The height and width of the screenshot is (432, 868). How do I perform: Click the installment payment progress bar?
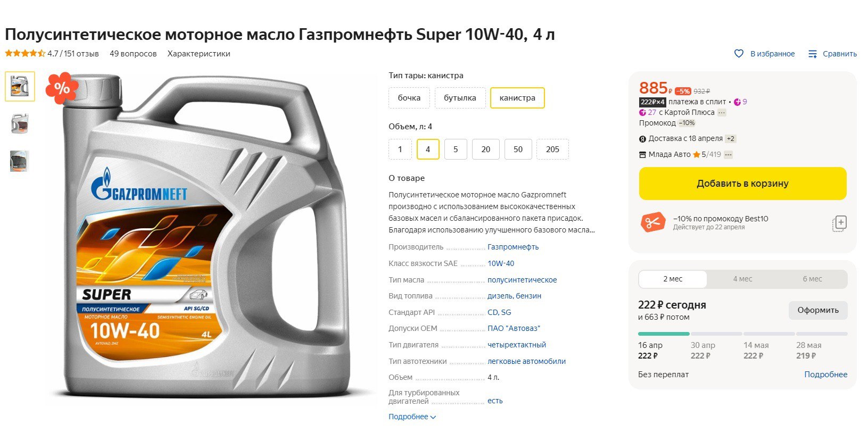tap(742, 334)
